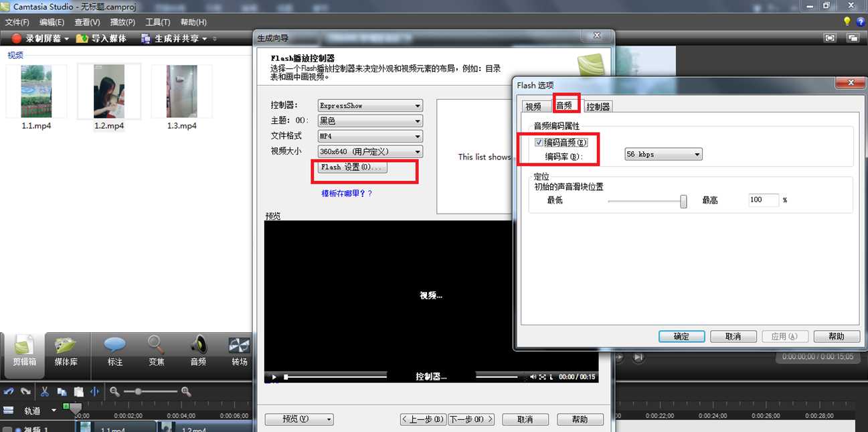Screen dimensions: 868x432
Task: Click 取消 in Flash 选项 dialog
Action: tap(733, 336)
